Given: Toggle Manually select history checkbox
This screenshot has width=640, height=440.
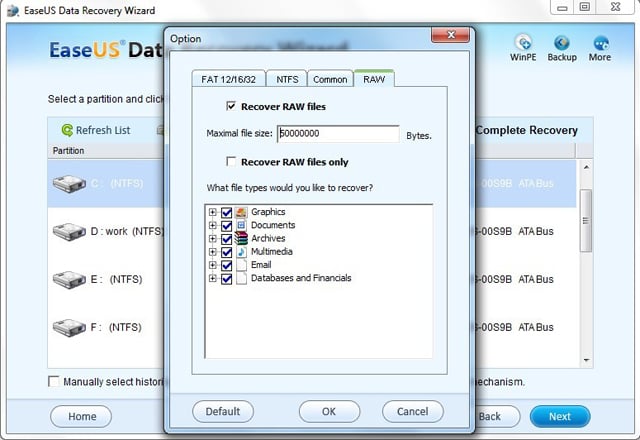Looking at the screenshot, I should 53,381.
